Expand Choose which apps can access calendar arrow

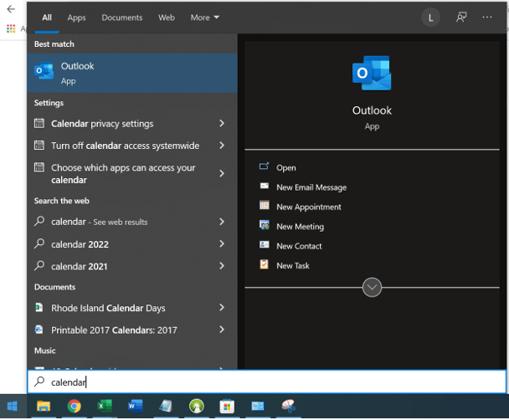tap(222, 173)
